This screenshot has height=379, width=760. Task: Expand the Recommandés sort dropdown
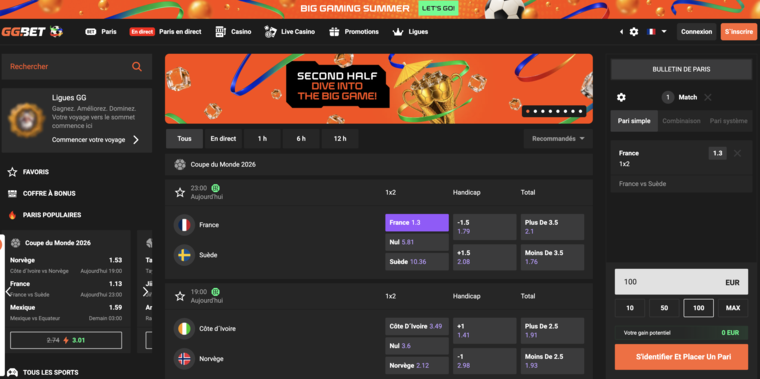(x=558, y=139)
